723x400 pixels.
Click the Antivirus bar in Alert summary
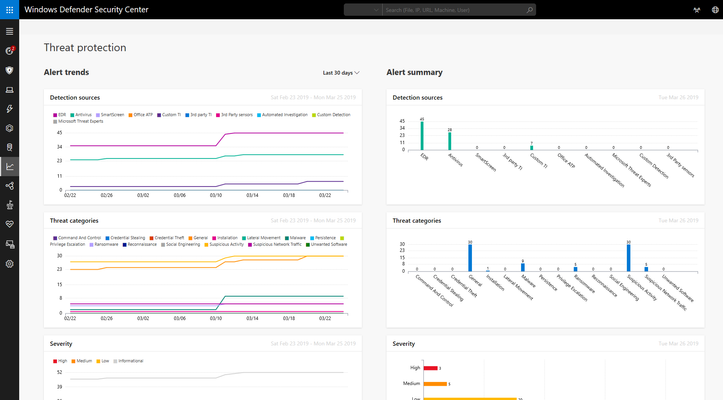pyautogui.click(x=450, y=141)
